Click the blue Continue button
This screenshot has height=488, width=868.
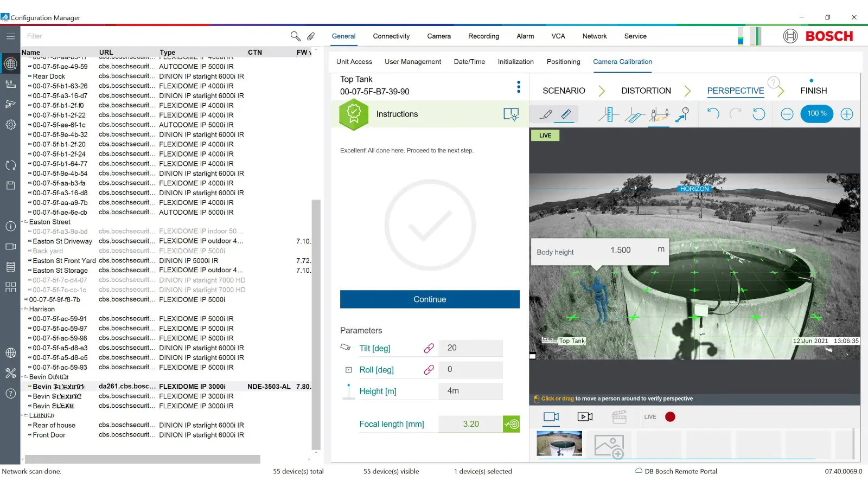click(430, 299)
